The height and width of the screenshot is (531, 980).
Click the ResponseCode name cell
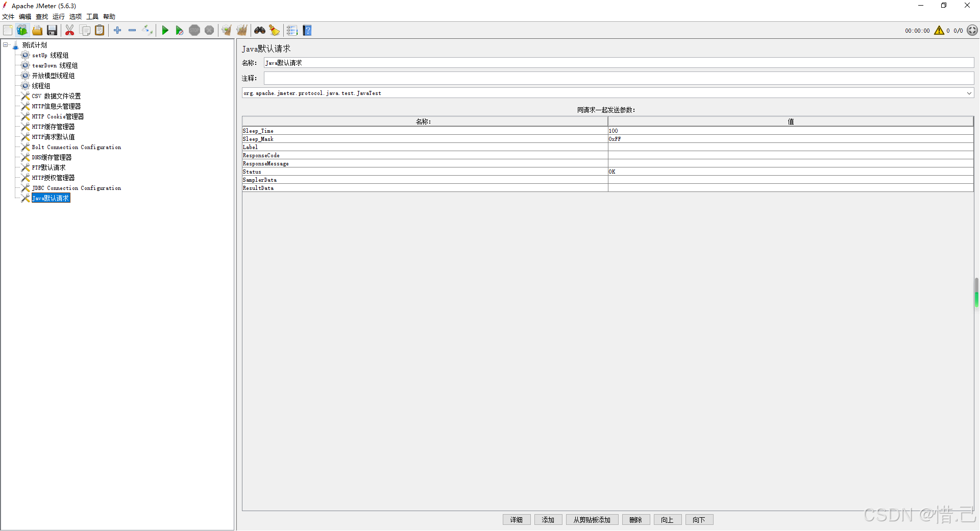click(x=425, y=155)
